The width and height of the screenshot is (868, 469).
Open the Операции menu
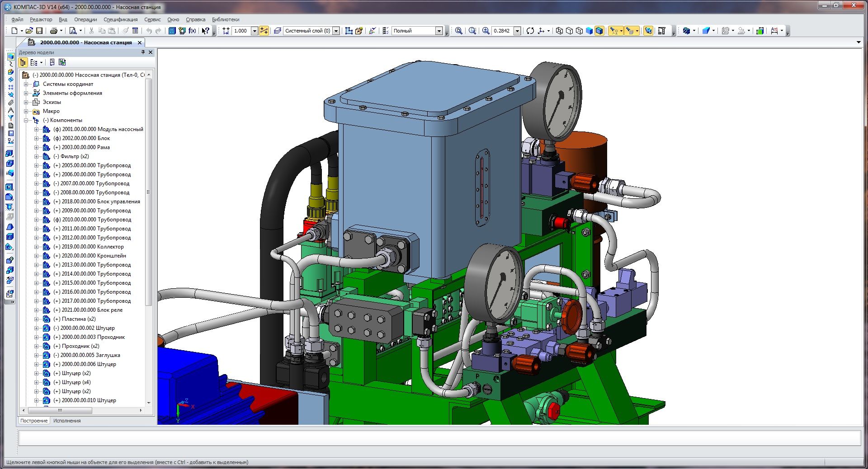pos(85,19)
